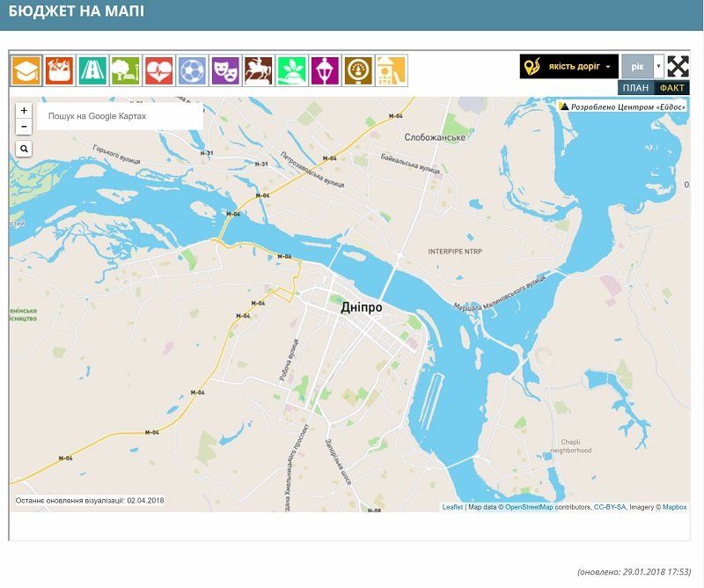Toggle fullscreen map with arrows icon
This screenshot has height=588, width=704.
[x=678, y=67]
